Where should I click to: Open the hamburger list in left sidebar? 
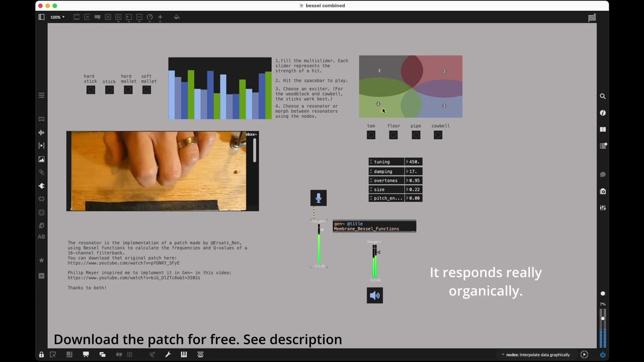[41, 95]
